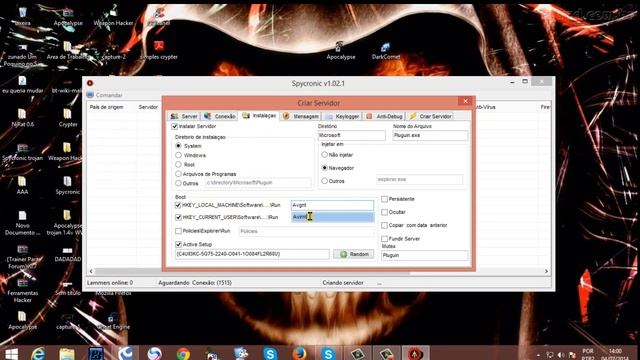640x360 pixels.
Task: Switch to the Anti-Debug tab
Action: (384, 116)
